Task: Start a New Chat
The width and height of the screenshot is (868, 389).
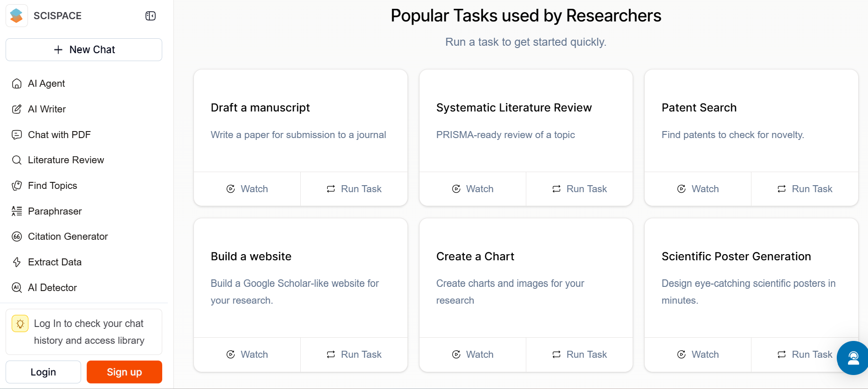Action: click(x=84, y=49)
